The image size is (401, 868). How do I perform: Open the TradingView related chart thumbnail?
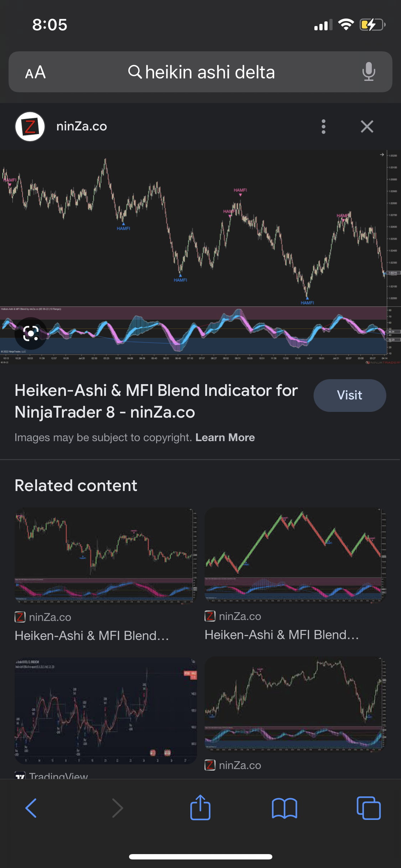point(106,711)
